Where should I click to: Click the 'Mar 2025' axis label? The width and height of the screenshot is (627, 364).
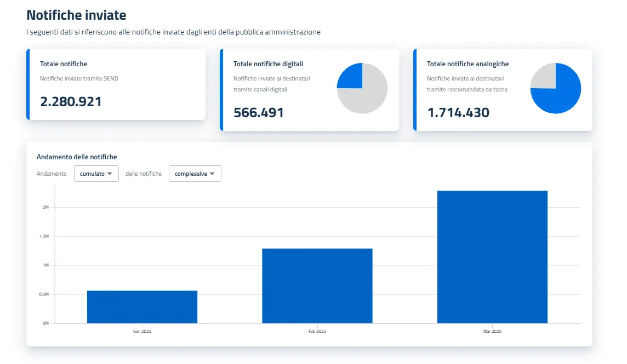[x=492, y=332]
